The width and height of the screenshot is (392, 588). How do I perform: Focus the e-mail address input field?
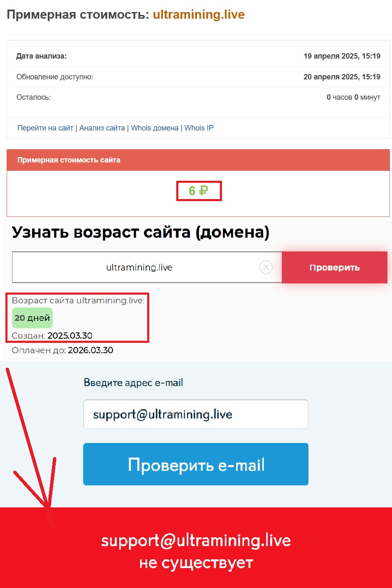pos(196,414)
